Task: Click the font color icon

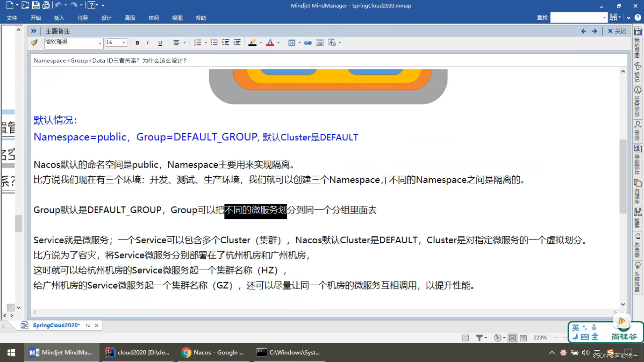Action: [x=270, y=43]
